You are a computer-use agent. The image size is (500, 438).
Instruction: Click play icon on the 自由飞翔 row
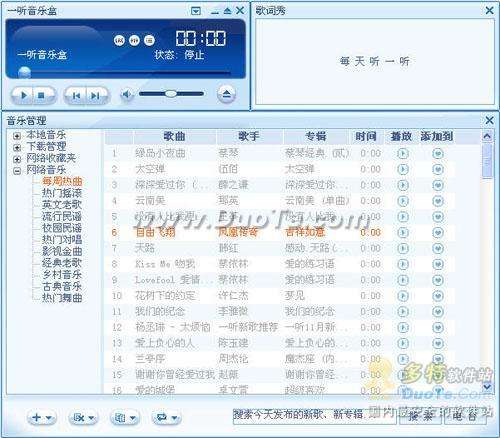pyautogui.click(x=403, y=232)
